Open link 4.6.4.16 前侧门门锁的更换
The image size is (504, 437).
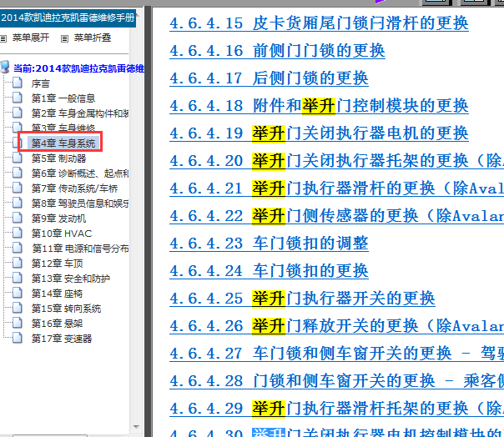(277, 51)
